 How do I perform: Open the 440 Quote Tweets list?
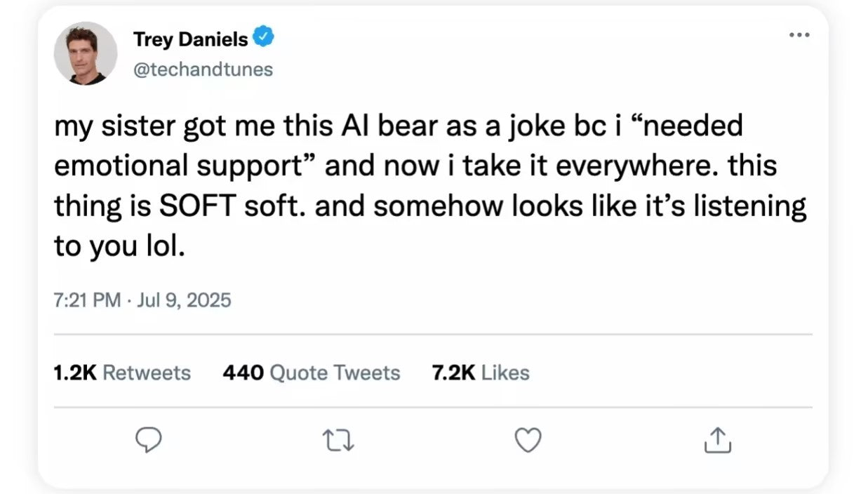pyautogui.click(x=311, y=373)
